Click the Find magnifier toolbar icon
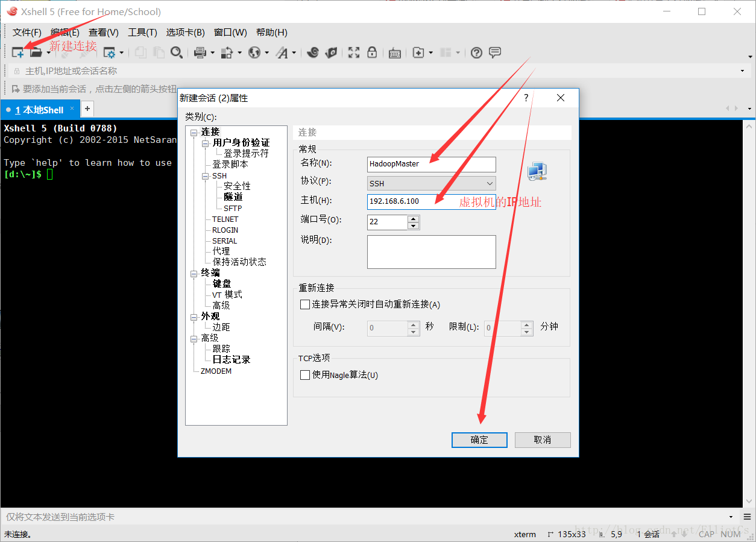Image resolution: width=756 pixels, height=542 pixels. (x=176, y=52)
